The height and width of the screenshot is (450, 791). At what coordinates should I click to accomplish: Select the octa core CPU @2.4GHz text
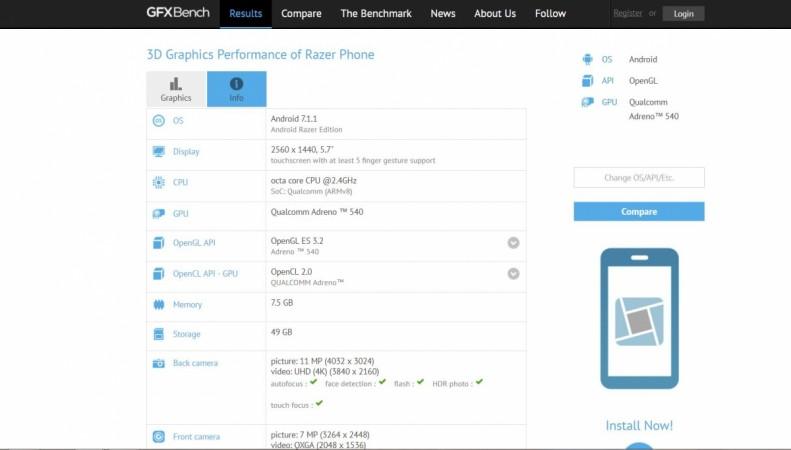(313, 180)
